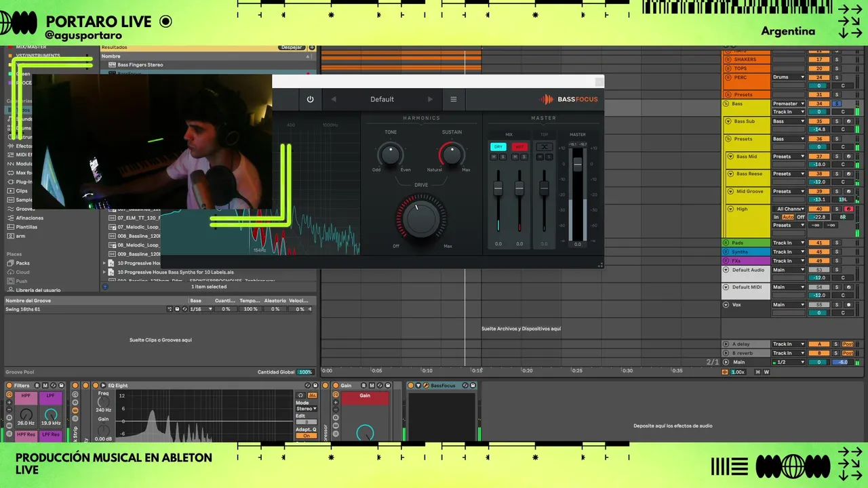
Task: Open the Default preset name selector
Action: pyautogui.click(x=382, y=99)
